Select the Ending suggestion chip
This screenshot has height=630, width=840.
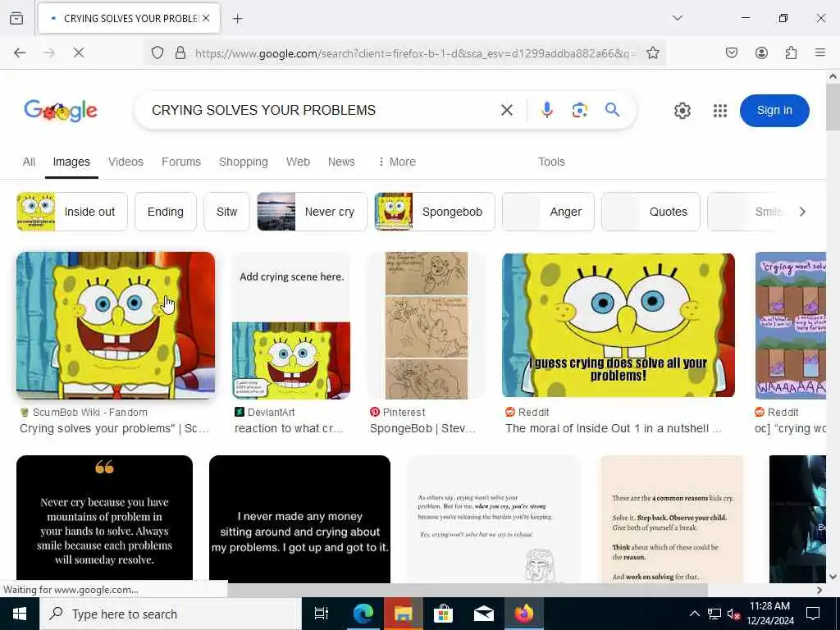click(166, 212)
